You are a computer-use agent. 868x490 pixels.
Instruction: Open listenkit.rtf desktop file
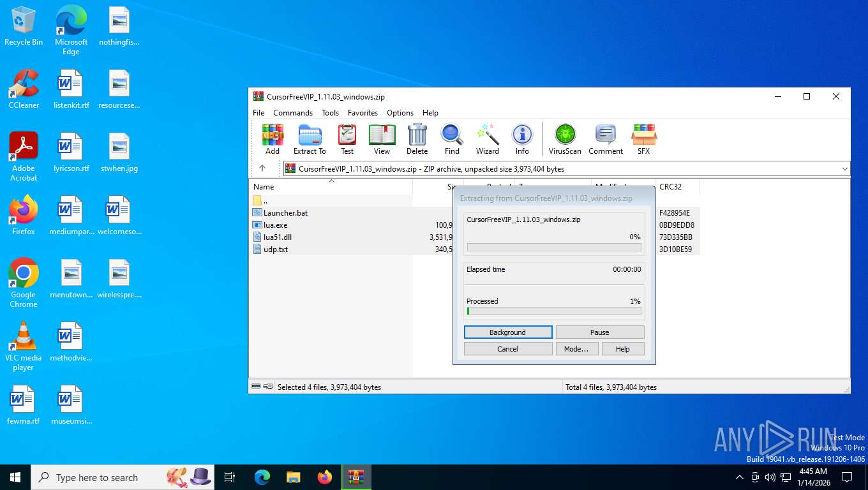point(71,89)
